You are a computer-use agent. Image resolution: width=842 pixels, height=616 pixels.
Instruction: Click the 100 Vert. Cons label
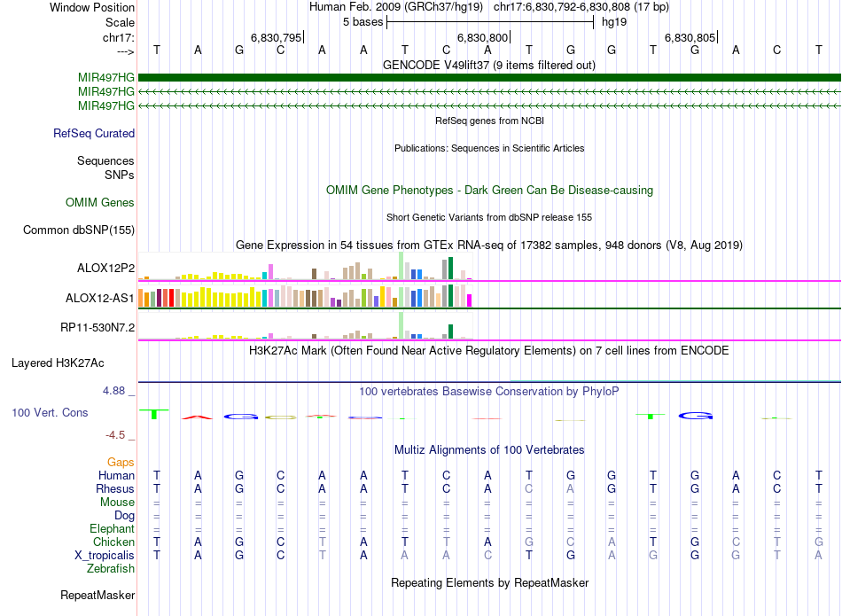[x=50, y=412]
